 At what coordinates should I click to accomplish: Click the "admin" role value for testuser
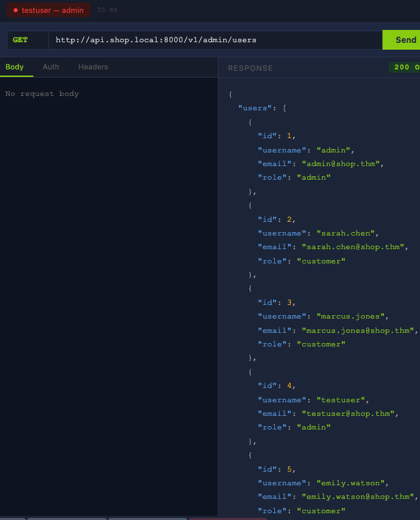[x=314, y=427]
